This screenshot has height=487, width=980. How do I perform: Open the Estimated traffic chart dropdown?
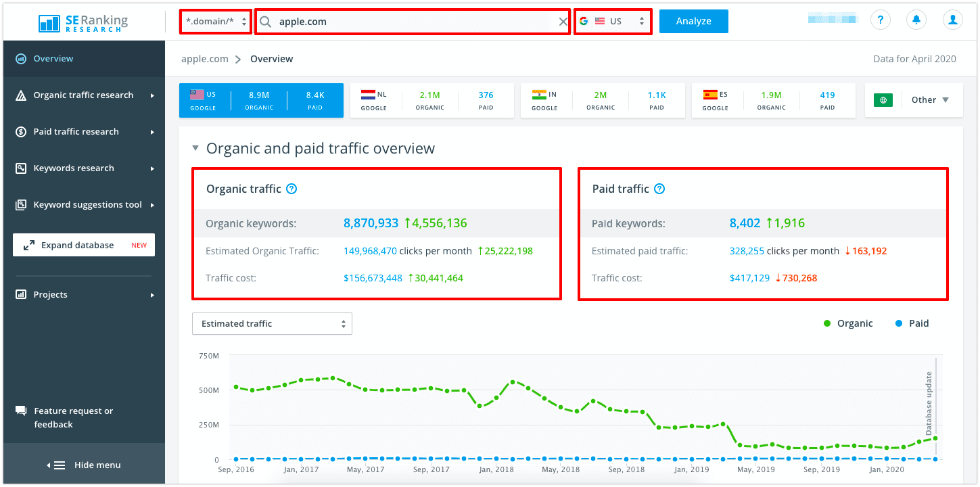pos(272,324)
